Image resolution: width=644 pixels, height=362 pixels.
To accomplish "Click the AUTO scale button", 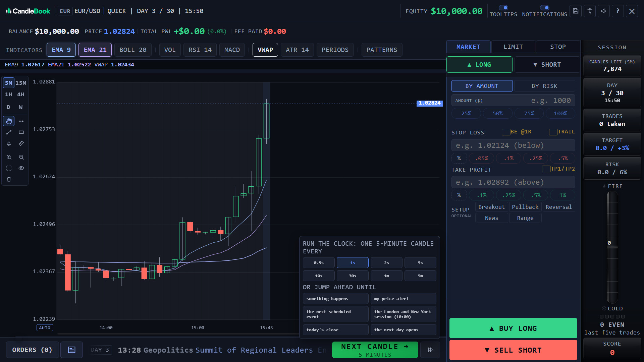I will (45, 328).
